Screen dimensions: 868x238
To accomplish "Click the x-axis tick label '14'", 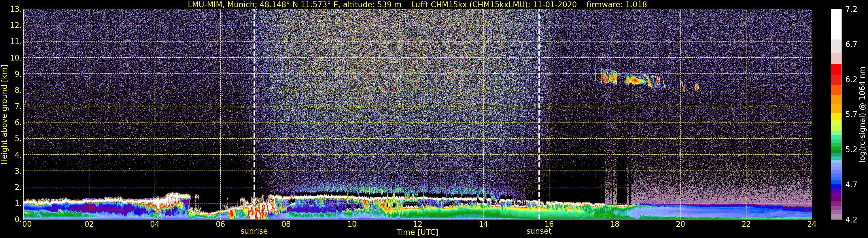I will 483,224.
